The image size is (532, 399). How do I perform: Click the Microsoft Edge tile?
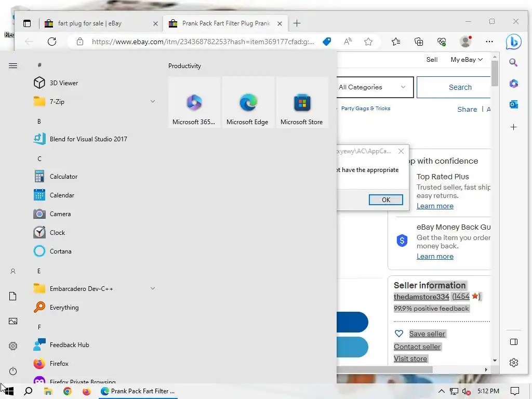(x=248, y=102)
